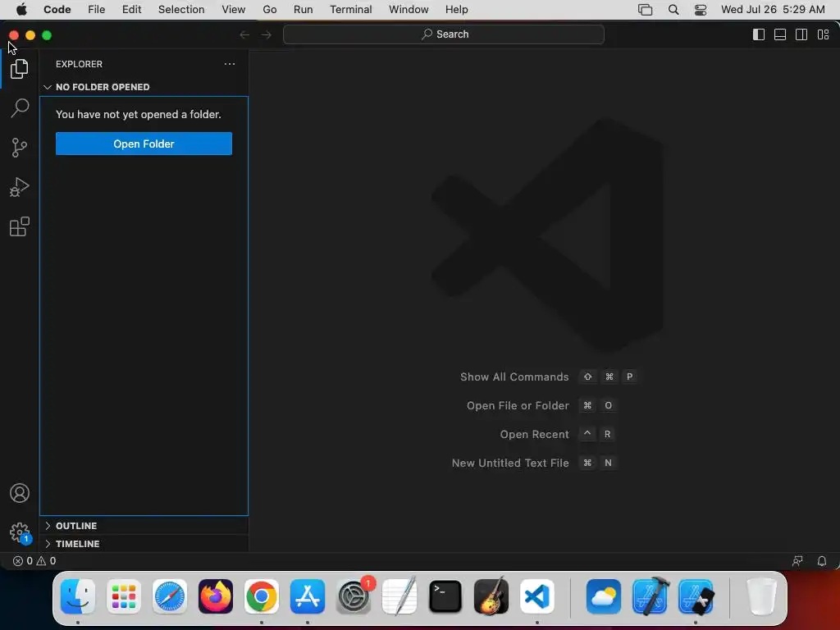Click the Open Folder button
This screenshot has height=630, width=840.
(x=144, y=144)
